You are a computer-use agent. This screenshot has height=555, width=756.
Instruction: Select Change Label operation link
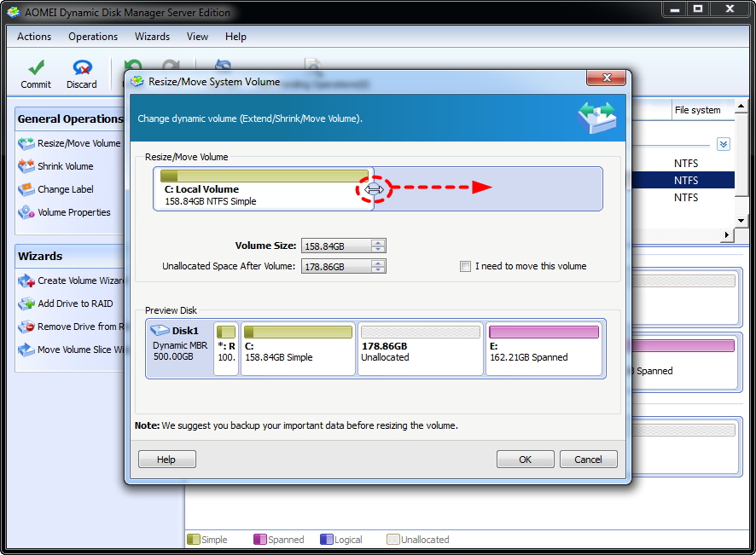point(66,189)
